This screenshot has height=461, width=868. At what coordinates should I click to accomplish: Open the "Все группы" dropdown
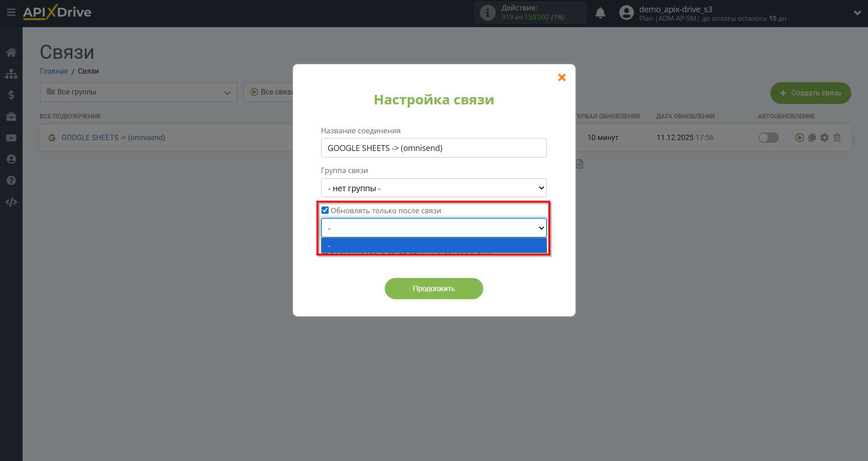click(x=138, y=92)
